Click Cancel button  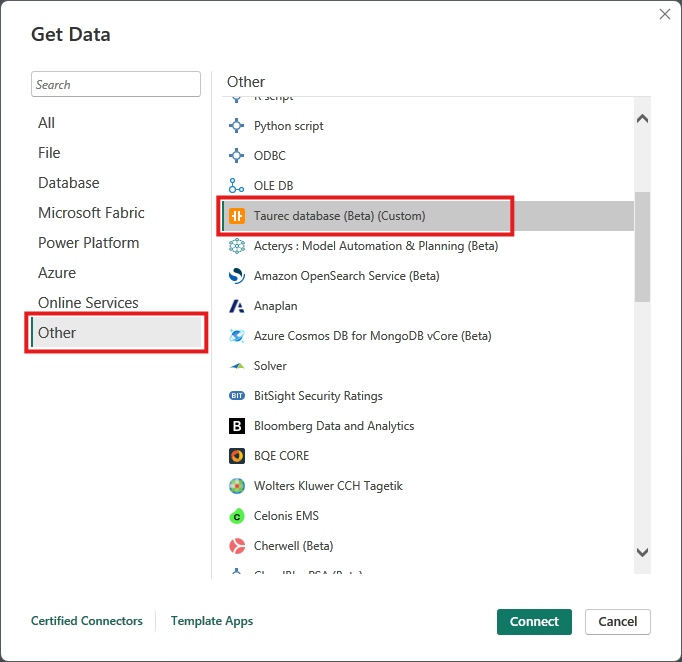click(x=618, y=622)
